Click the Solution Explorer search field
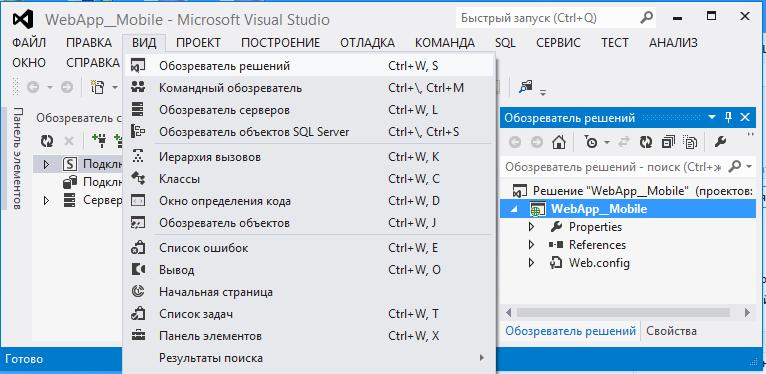The width and height of the screenshot is (766, 374). [614, 167]
